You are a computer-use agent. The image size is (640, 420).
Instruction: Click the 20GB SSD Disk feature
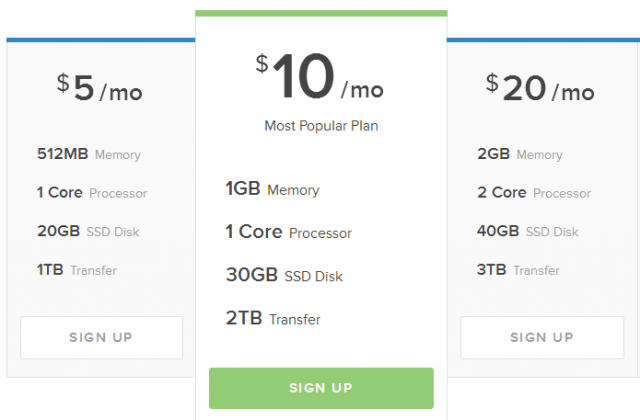click(87, 232)
